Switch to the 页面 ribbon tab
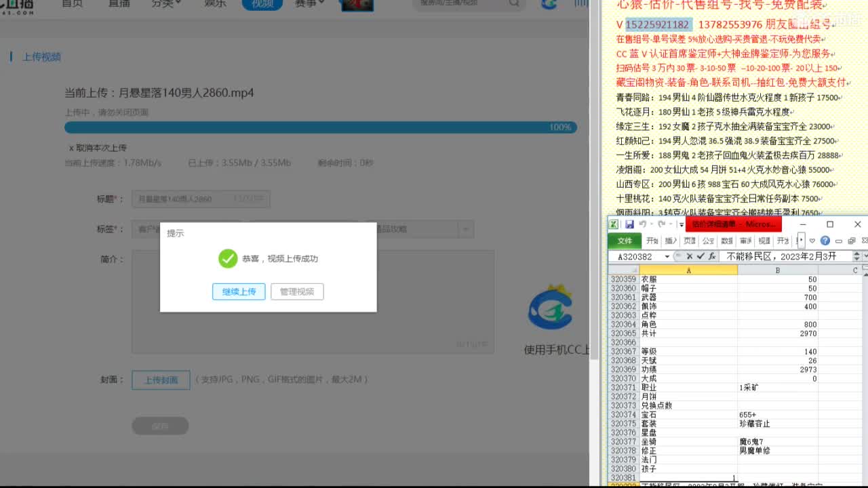 690,241
